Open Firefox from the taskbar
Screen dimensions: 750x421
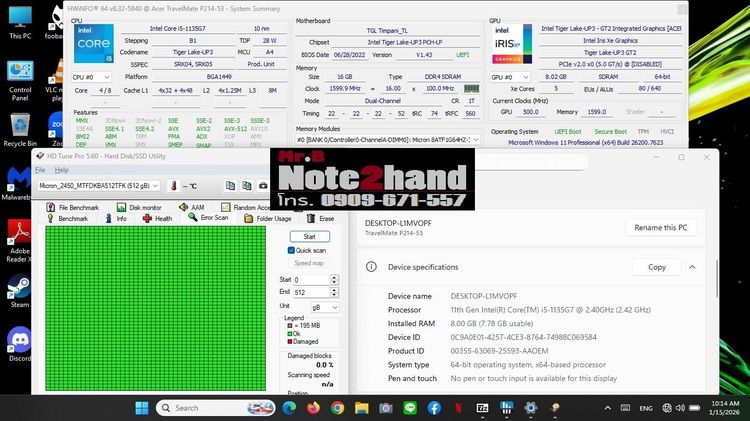coord(313,408)
